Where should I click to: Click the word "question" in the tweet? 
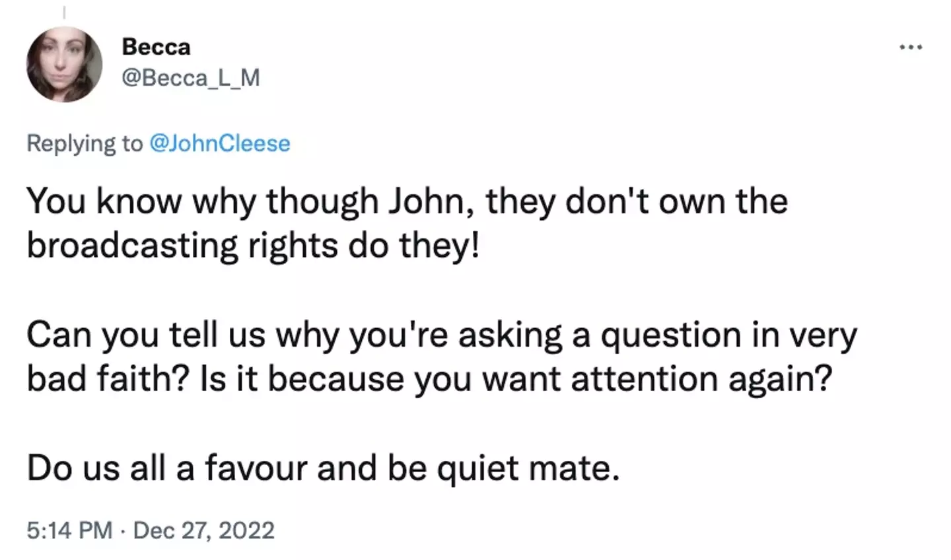click(x=664, y=335)
